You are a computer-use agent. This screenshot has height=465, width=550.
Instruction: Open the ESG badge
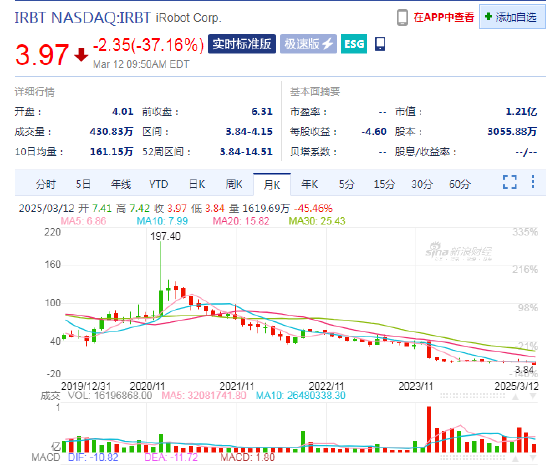354,44
